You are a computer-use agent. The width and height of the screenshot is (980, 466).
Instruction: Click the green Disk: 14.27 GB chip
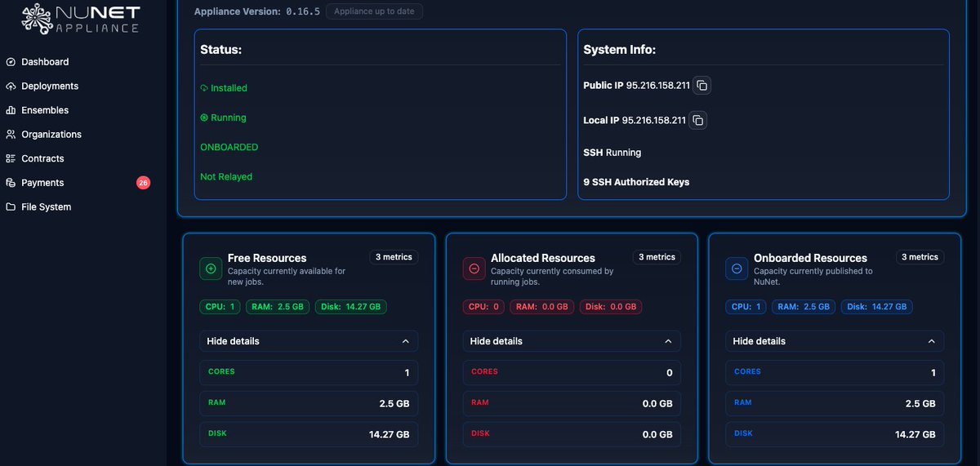pos(351,307)
